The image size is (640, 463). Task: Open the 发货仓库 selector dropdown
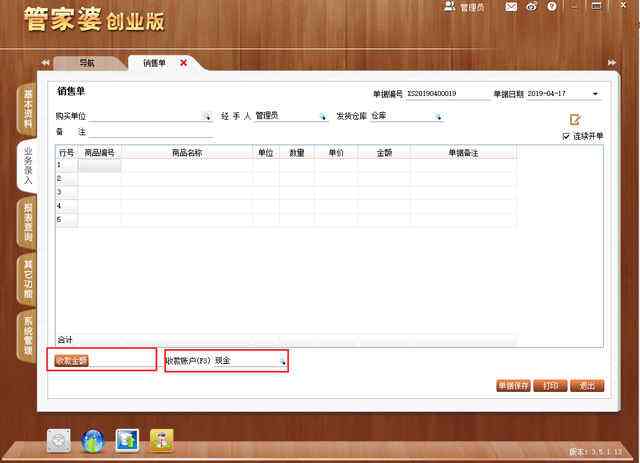tap(438, 116)
